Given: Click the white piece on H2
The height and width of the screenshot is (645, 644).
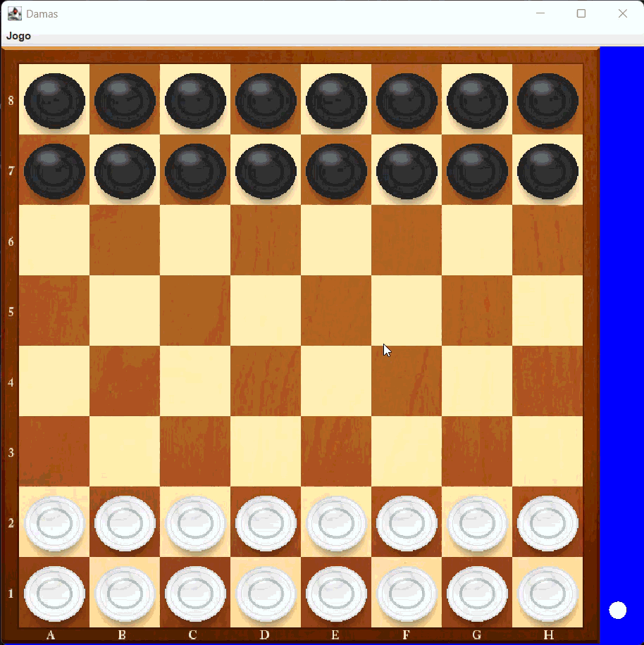Looking at the screenshot, I should pos(547,522).
